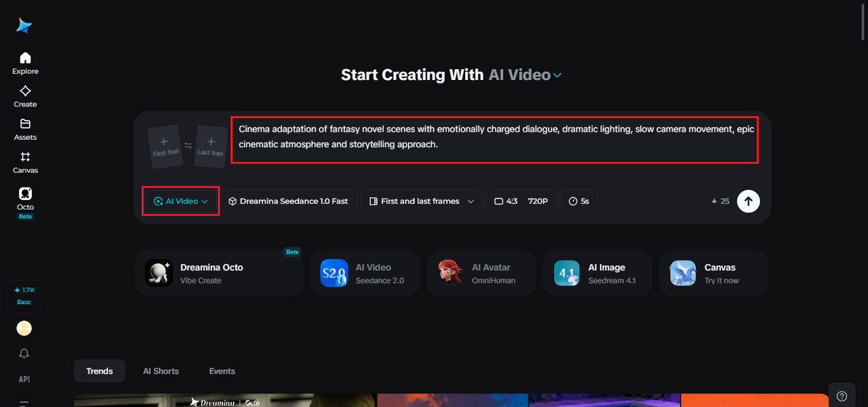Open Octo Beta in the sidebar
The width and height of the screenshot is (868, 407).
[25, 203]
